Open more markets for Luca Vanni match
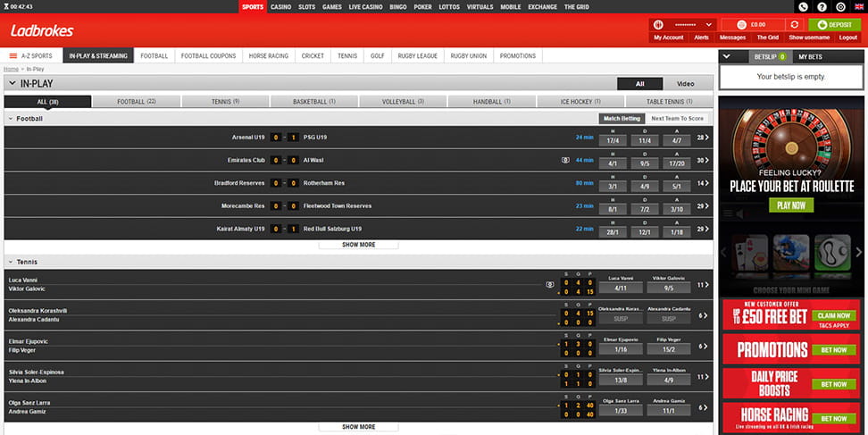Image resolution: width=868 pixels, height=435 pixels. pyautogui.click(x=703, y=285)
